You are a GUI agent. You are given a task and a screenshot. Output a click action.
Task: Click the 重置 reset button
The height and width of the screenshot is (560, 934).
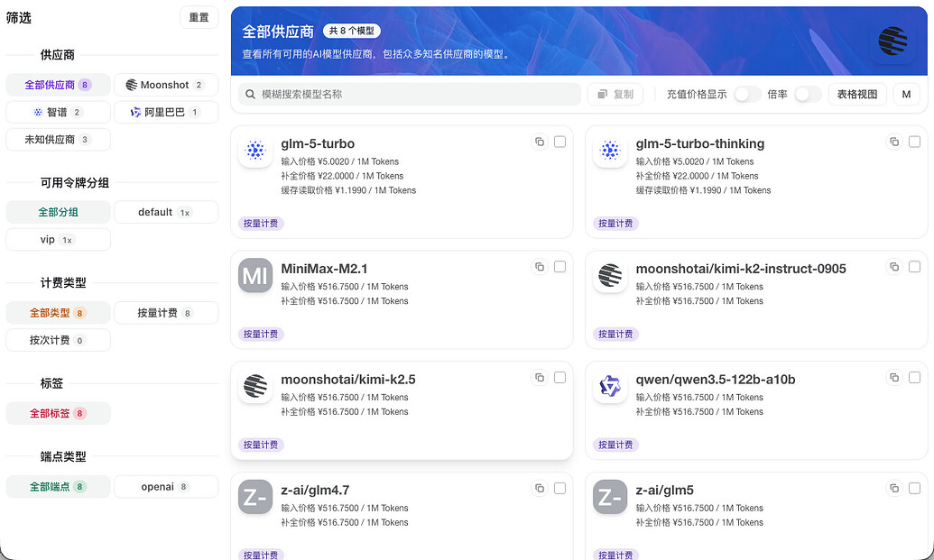199,17
